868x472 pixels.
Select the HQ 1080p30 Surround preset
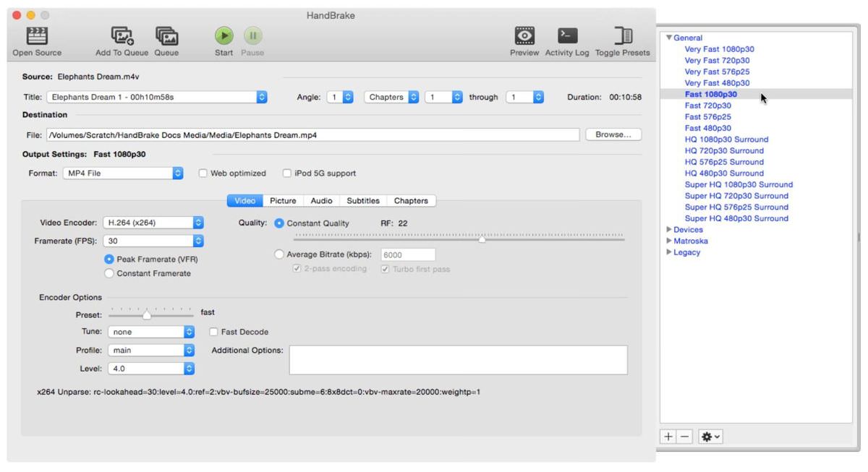[726, 140]
